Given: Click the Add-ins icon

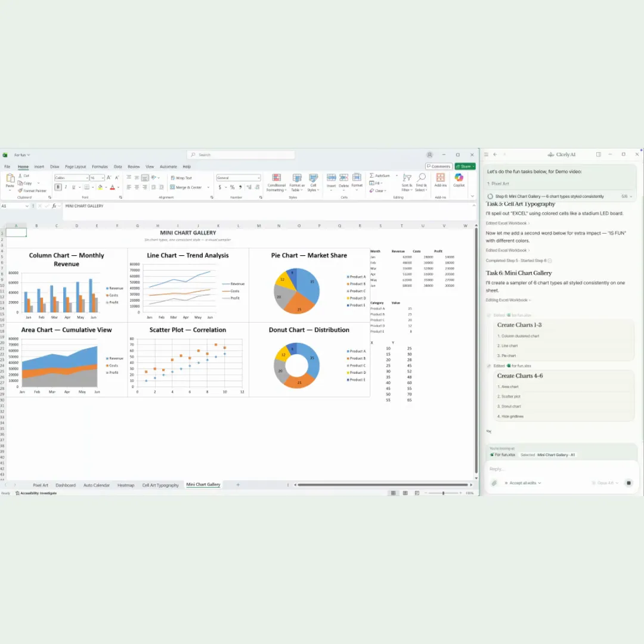Looking at the screenshot, I should coord(441,178).
